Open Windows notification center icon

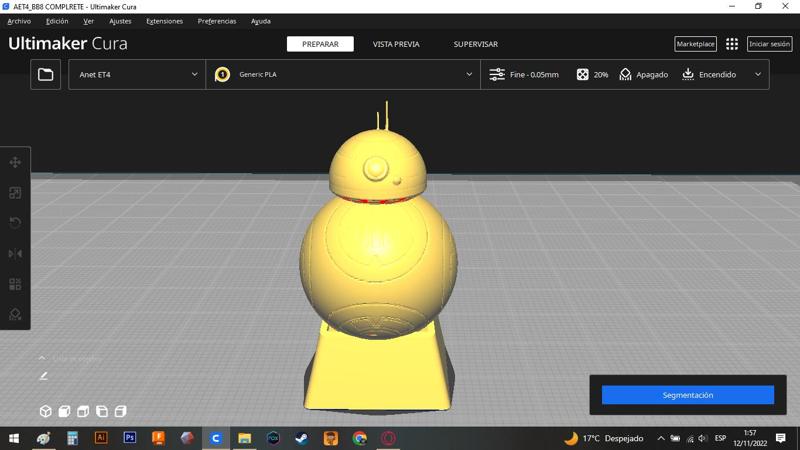tap(781, 438)
